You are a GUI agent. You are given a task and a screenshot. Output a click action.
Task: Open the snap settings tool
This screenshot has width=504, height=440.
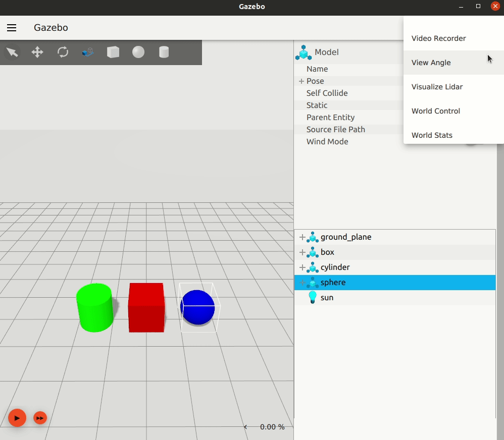pyautogui.click(x=88, y=52)
